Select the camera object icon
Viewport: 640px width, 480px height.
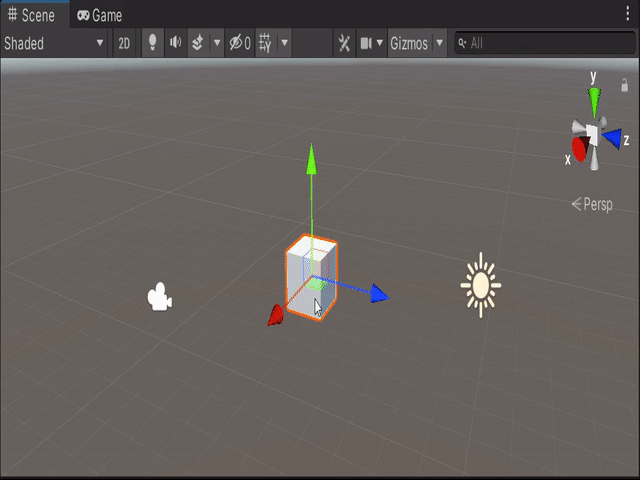[x=160, y=297]
